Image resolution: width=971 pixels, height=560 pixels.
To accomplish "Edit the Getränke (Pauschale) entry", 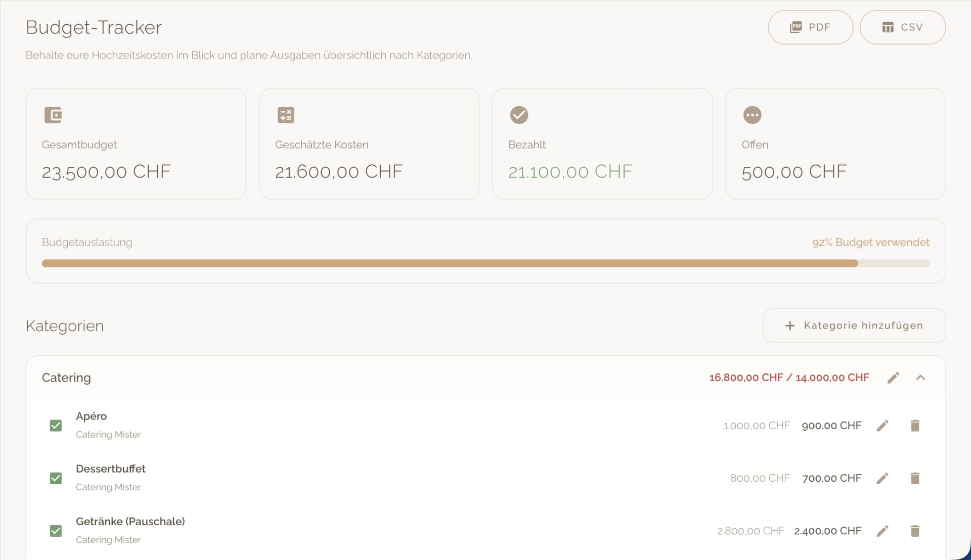I will [x=882, y=531].
